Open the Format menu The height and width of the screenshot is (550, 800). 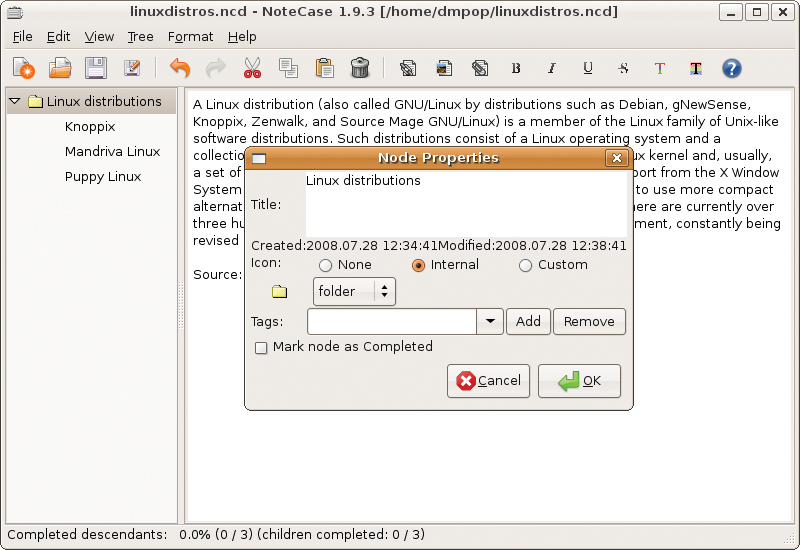pyautogui.click(x=190, y=37)
